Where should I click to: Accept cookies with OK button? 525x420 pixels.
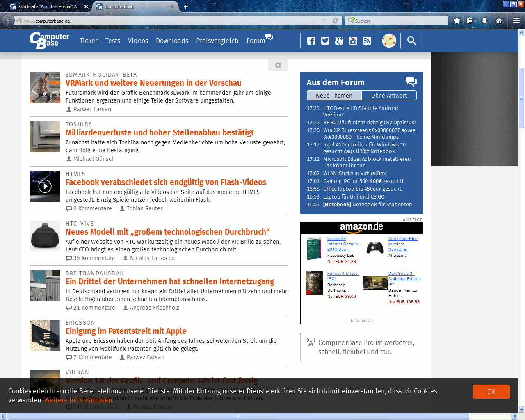(491, 392)
